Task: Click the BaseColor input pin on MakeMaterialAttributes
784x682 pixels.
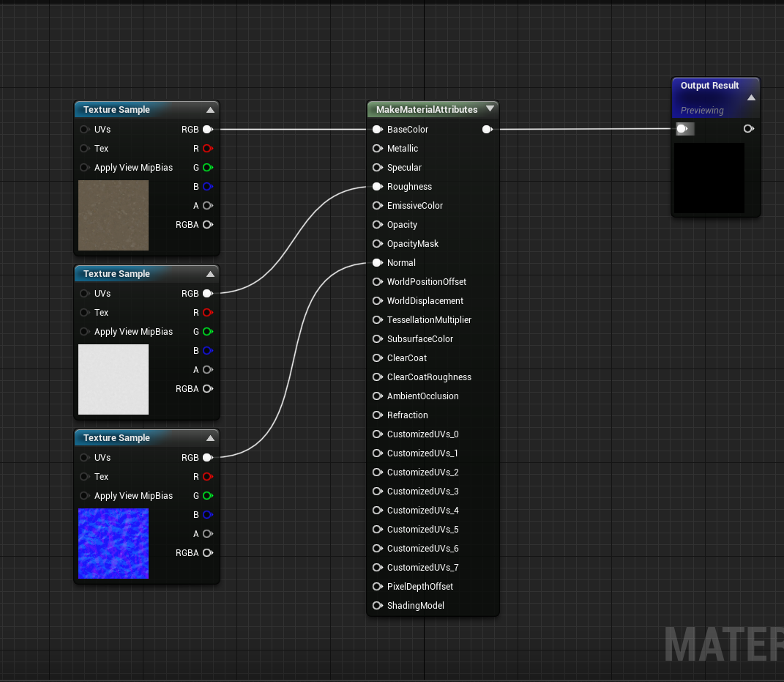Action: click(x=377, y=129)
